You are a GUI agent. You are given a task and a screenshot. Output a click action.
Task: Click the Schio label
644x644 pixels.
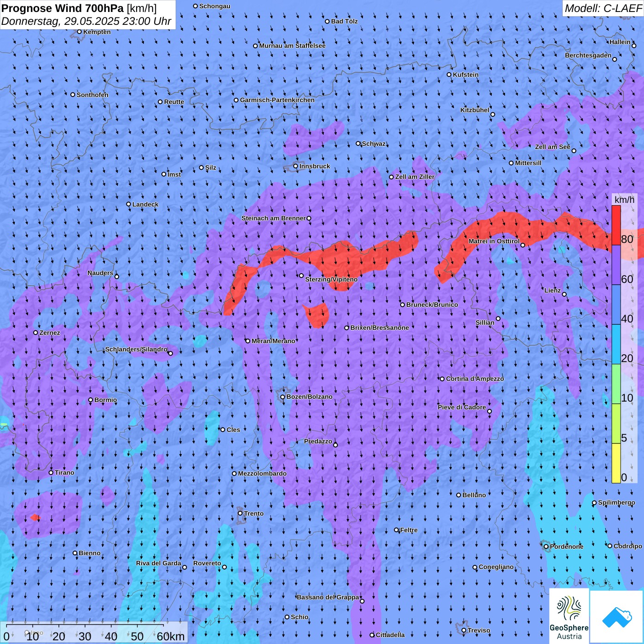point(299,617)
